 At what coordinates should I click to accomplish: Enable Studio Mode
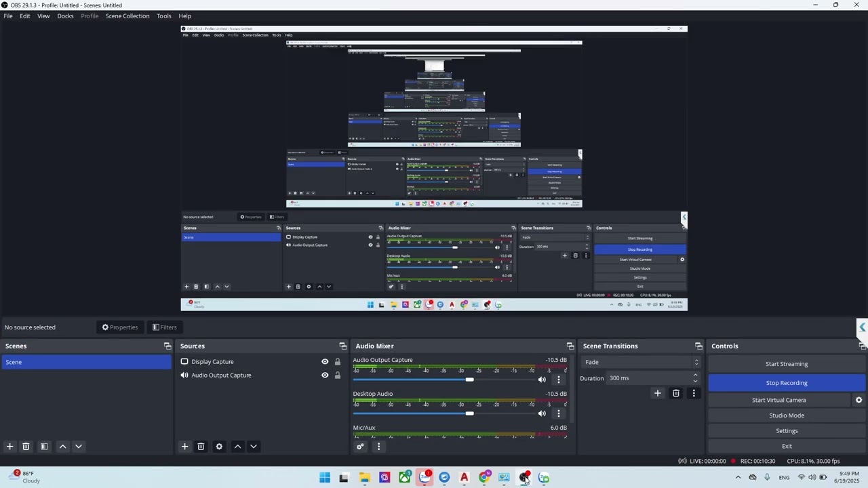point(787,415)
